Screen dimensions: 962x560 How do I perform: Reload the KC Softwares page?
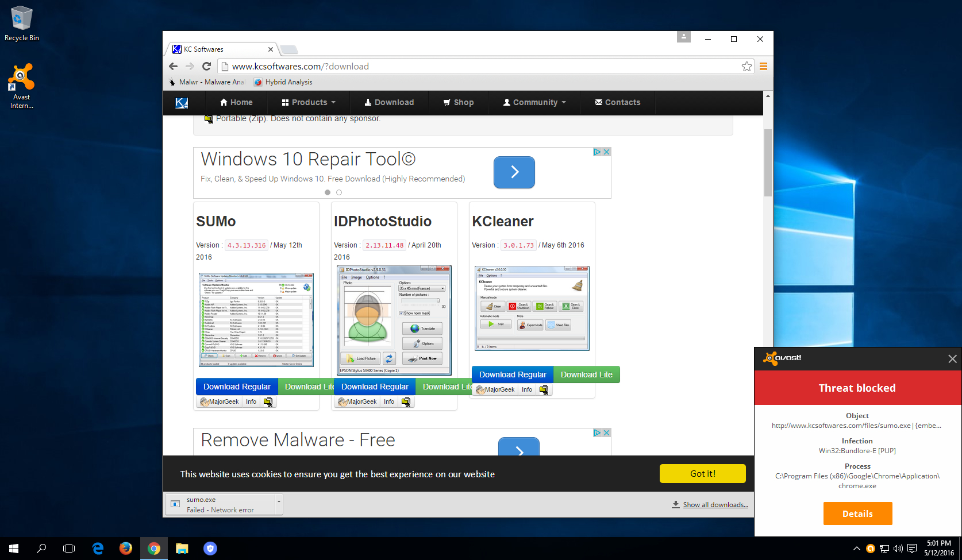(x=207, y=66)
